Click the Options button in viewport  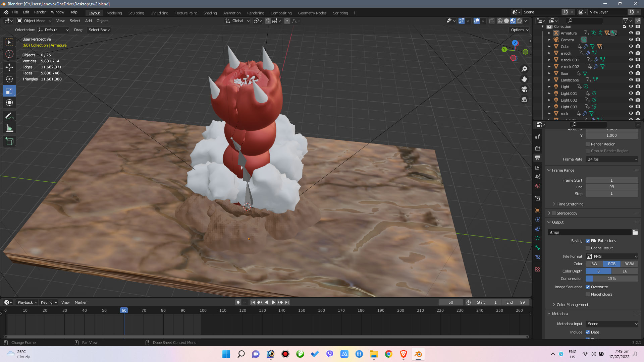(x=519, y=30)
